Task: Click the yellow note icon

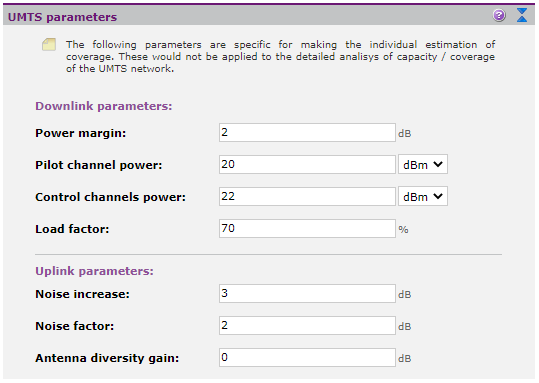Action: coord(49,45)
